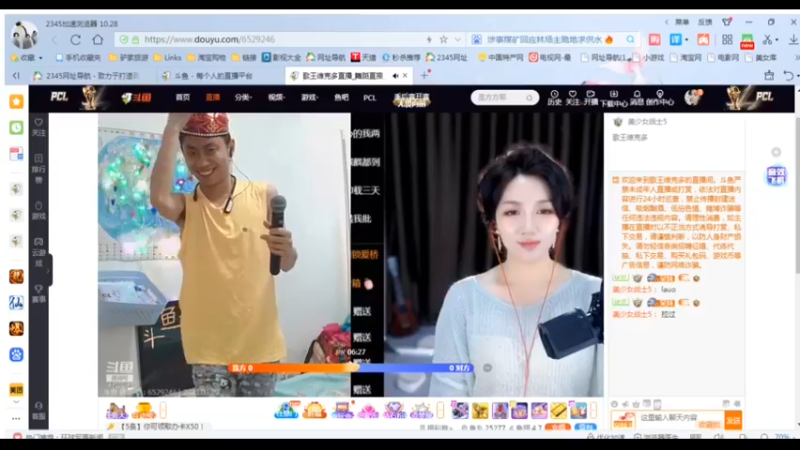Image resolution: width=800 pixels, height=450 pixels.
Task: Open the 天猫 bookmark
Action: pyautogui.click(x=363, y=58)
